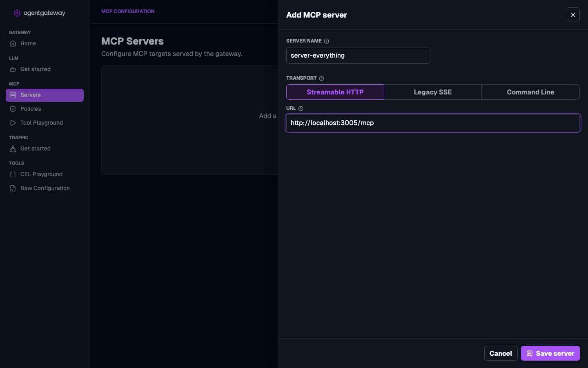This screenshot has height=368, width=588.
Task: Focus the URL input field
Action: [x=433, y=123]
